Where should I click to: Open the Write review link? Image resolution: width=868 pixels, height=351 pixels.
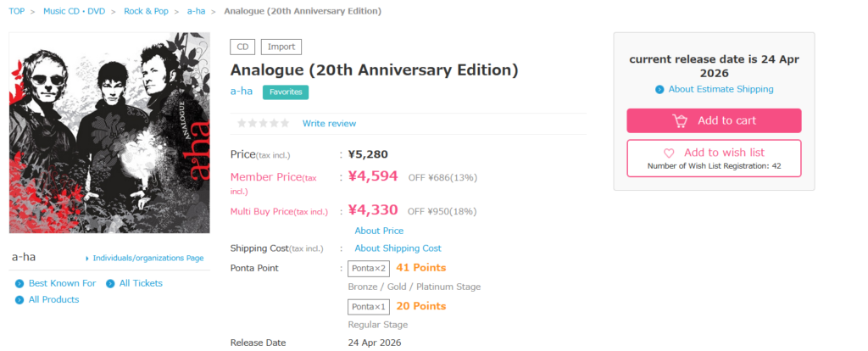(329, 123)
